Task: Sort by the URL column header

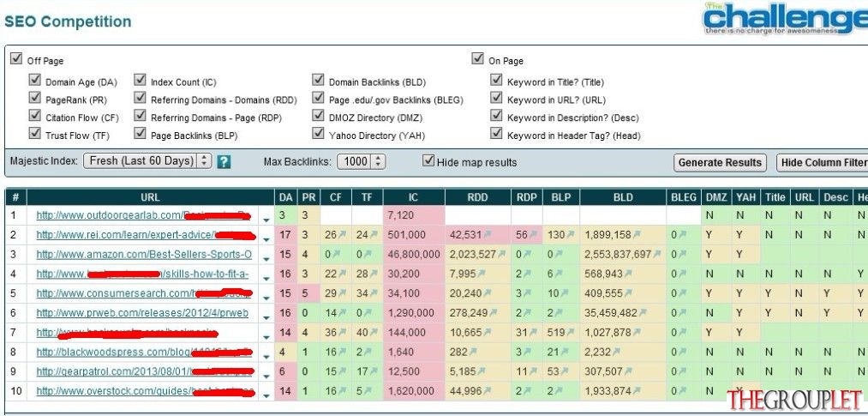Action: click(x=151, y=197)
